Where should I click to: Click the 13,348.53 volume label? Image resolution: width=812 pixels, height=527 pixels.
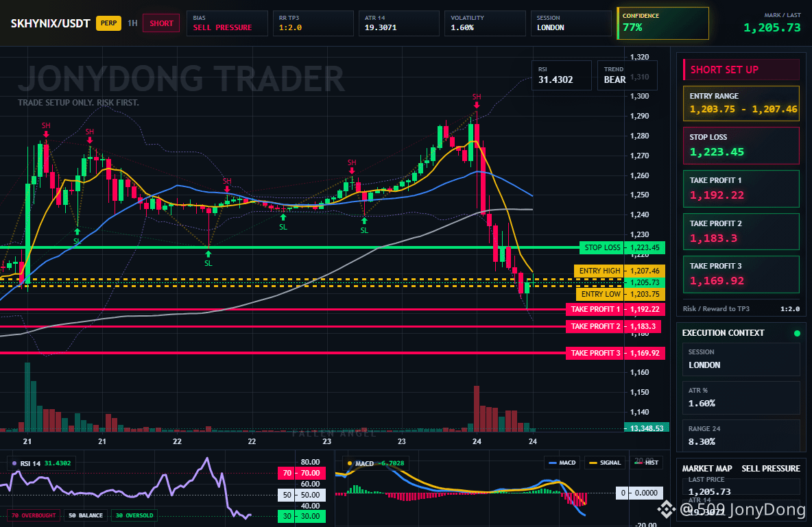click(x=647, y=428)
